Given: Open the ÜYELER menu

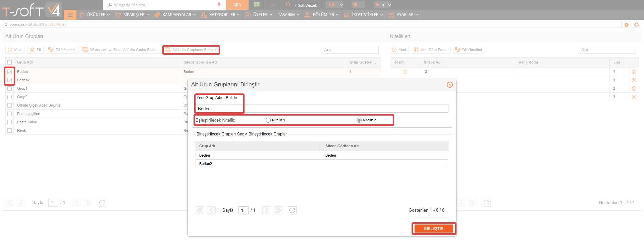Looking at the screenshot, I should 258,15.
